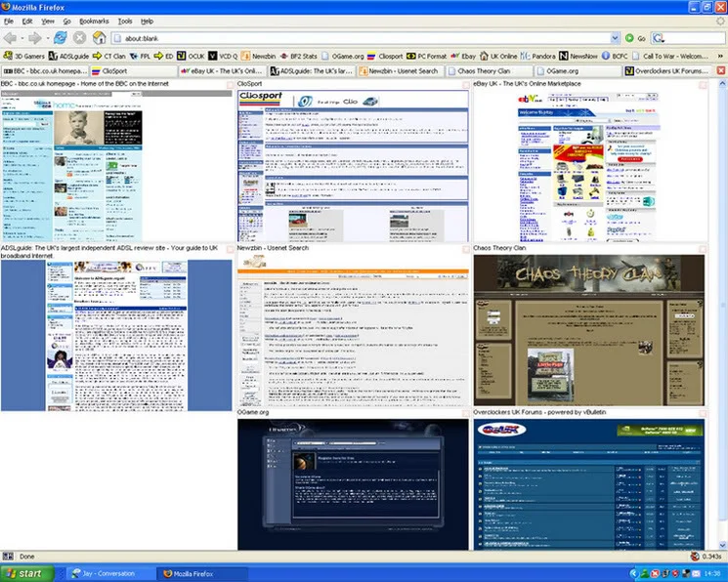This screenshot has width=728, height=582.
Task: Go back with the Back arrow button
Action: click(x=10, y=38)
